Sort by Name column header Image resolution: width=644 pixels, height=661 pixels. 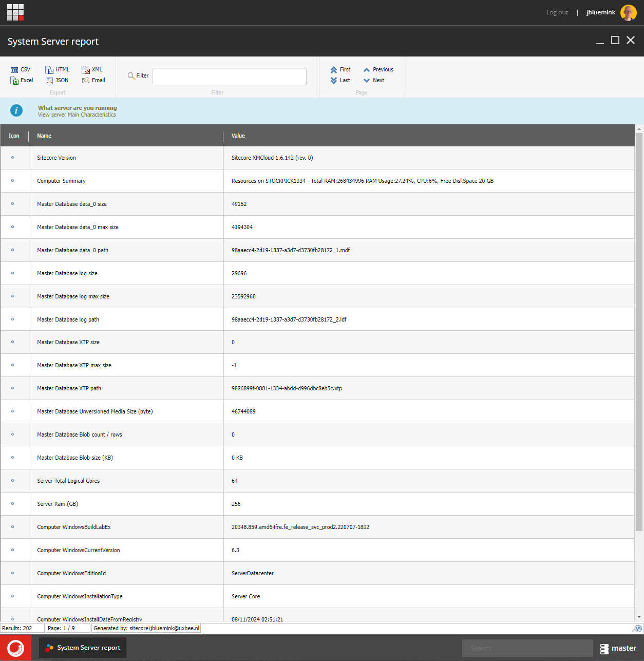click(44, 136)
